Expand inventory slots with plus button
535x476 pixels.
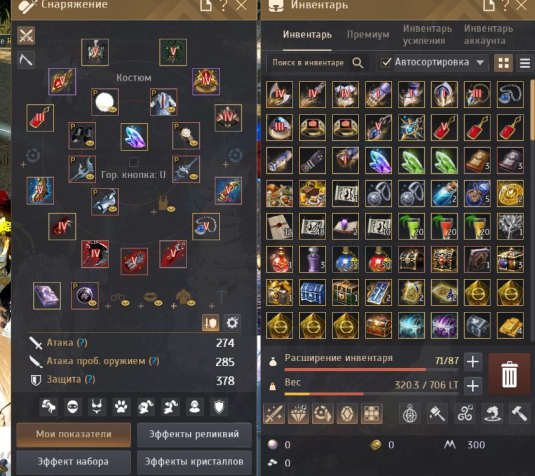coord(473,361)
